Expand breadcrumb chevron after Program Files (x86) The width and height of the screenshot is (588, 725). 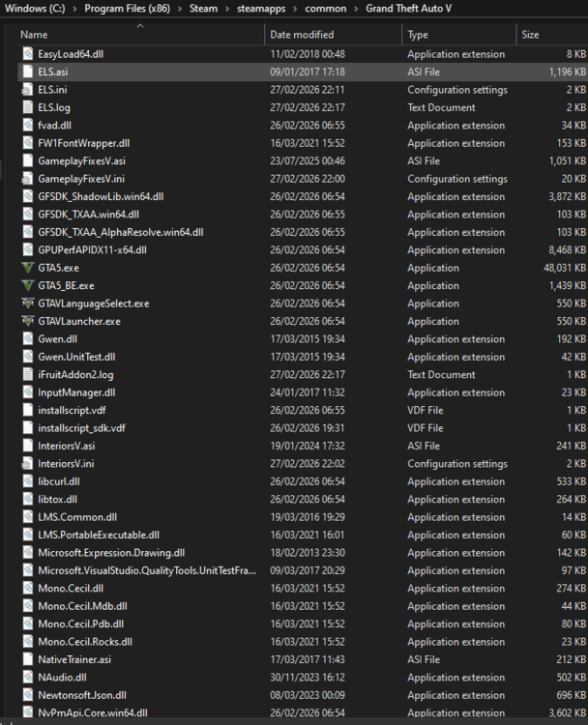pos(180,9)
